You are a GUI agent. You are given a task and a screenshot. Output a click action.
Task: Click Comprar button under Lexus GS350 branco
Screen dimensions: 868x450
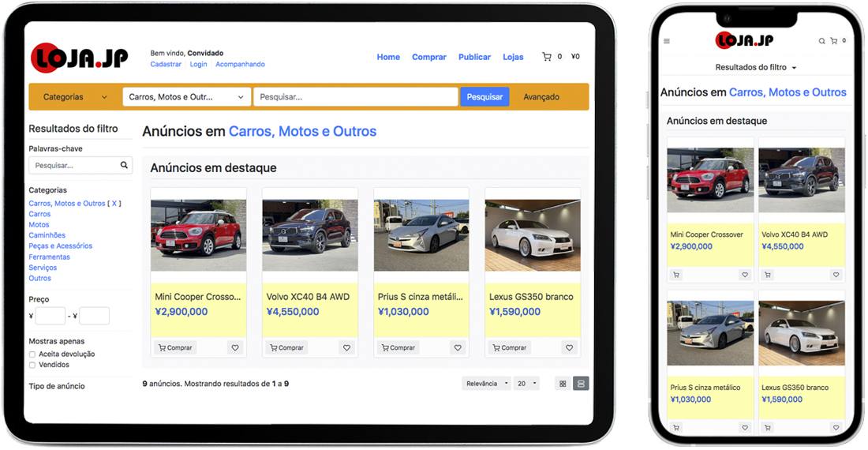click(509, 347)
